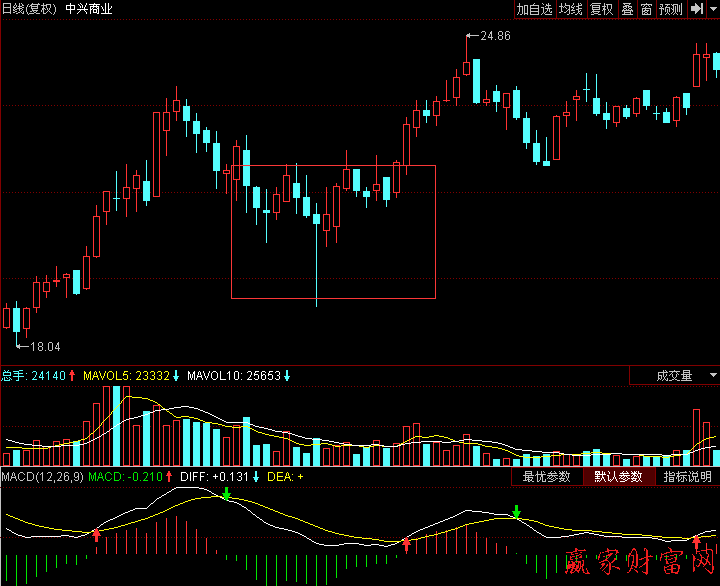The width and height of the screenshot is (720, 586).
Task: Select the 最优参数 tab
Action: 546,477
